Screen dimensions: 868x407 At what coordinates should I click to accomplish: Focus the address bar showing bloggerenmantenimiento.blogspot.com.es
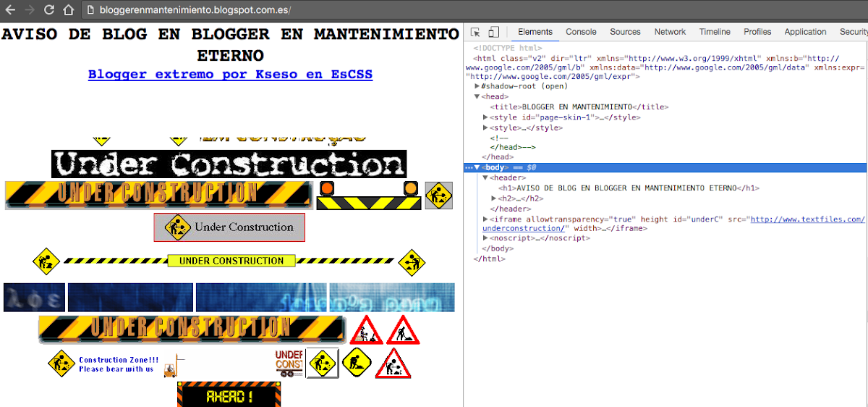pos(195,10)
